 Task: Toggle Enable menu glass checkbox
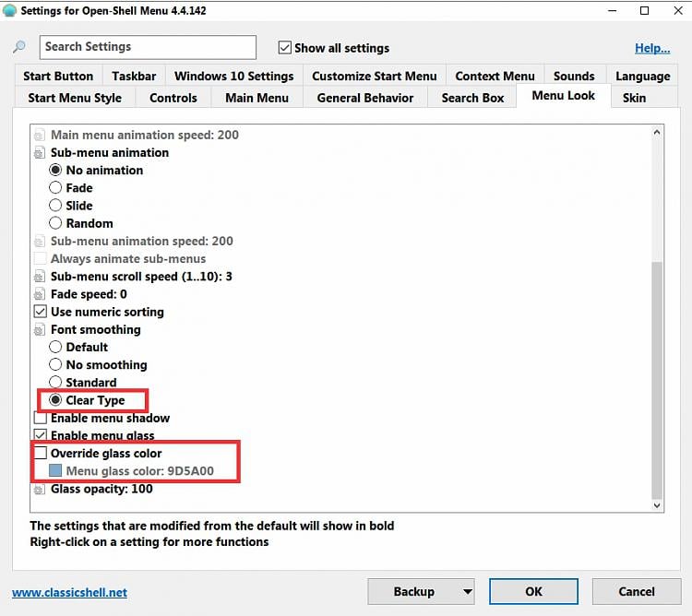point(41,435)
